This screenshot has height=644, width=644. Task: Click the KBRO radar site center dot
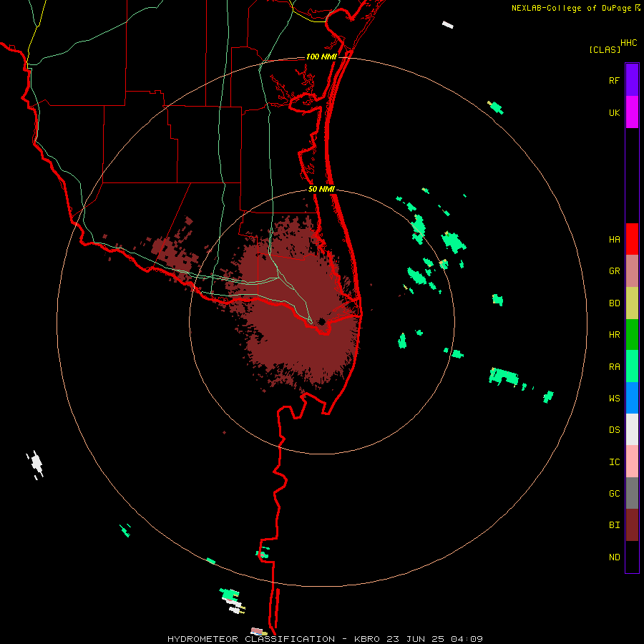[322, 321]
